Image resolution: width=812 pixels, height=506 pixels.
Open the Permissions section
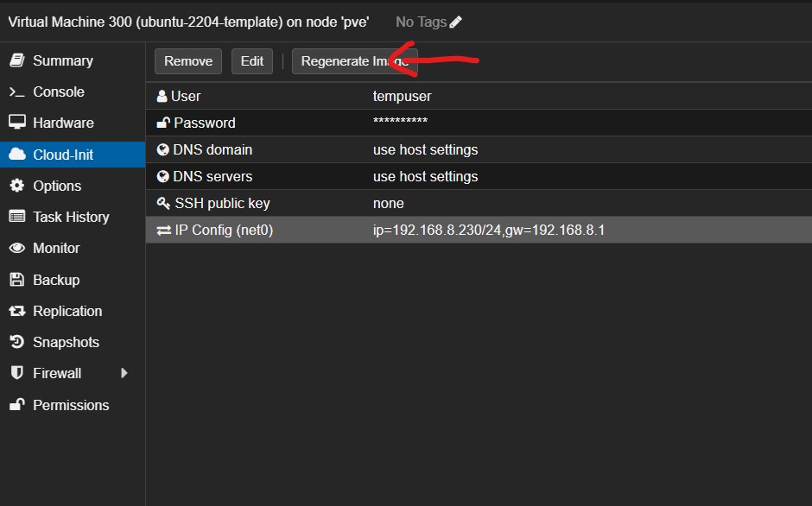point(70,405)
